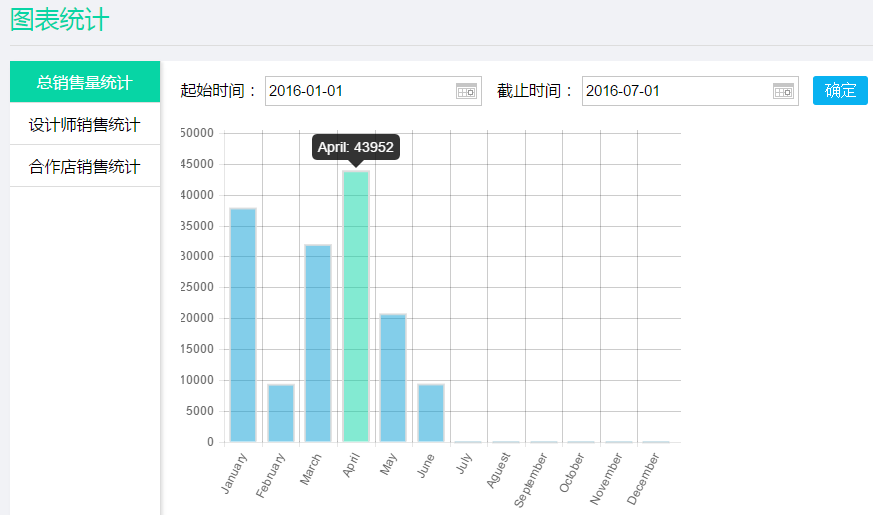Click the highlighted April bar

point(356,306)
